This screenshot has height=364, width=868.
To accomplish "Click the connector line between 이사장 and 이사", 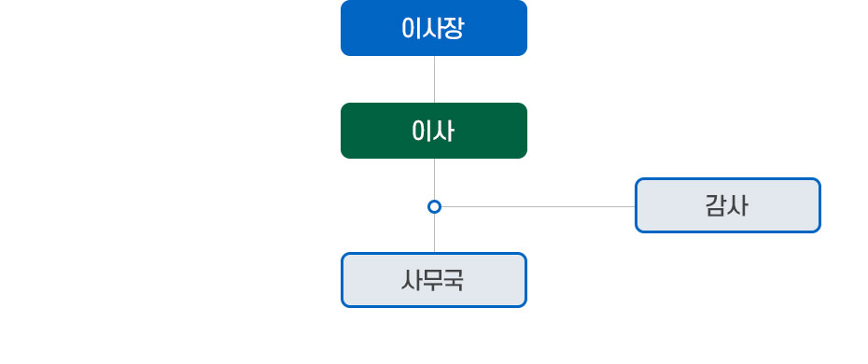I will coord(435,79).
